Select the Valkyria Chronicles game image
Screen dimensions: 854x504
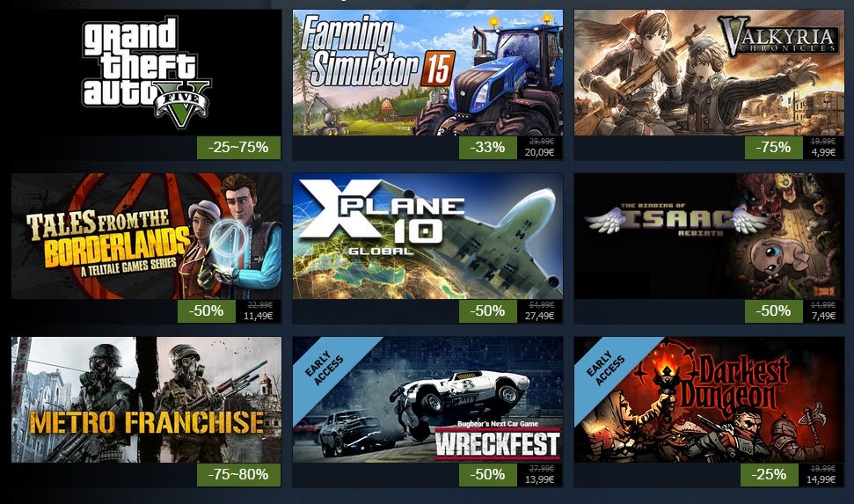pos(709,72)
